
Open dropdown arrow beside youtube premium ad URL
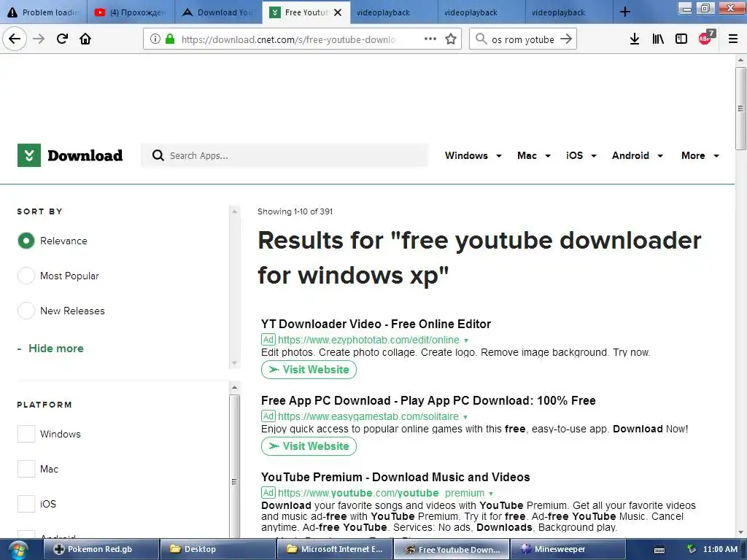point(491,494)
